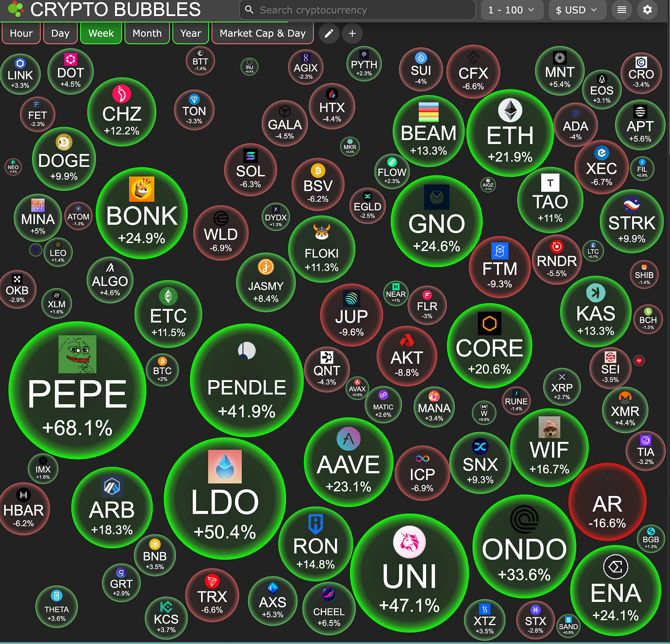Select the ARB bubble
The height and width of the screenshot is (644, 670).
click(112, 507)
